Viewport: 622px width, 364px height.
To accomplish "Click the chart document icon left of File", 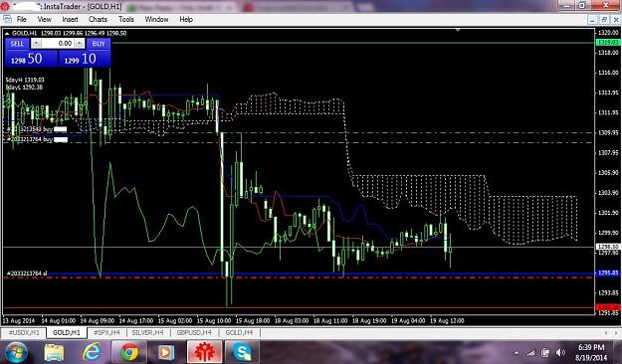I will click(7, 19).
